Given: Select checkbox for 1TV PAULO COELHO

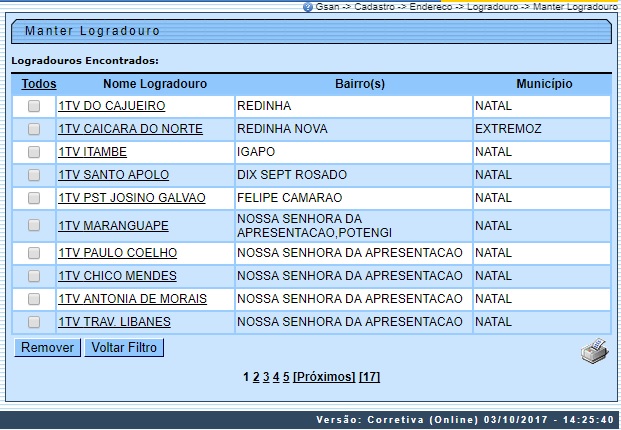Looking at the screenshot, I should click(34, 253).
